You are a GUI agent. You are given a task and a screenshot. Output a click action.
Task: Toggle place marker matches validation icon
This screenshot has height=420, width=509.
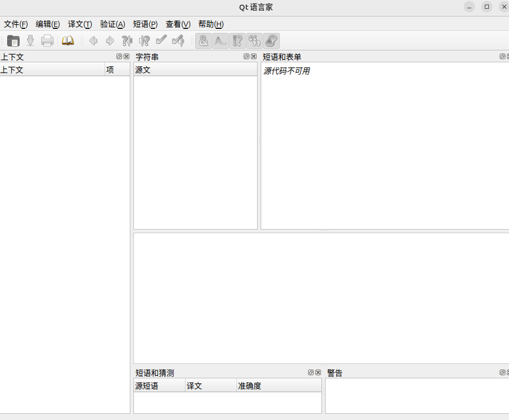[254, 41]
